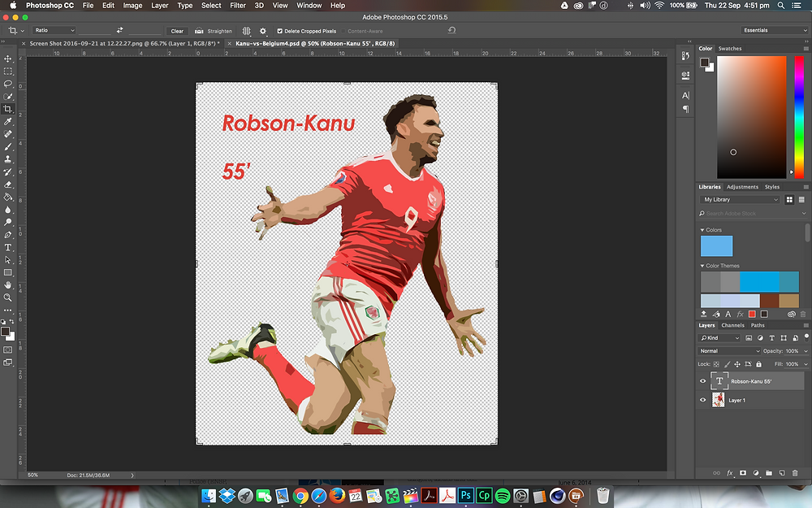Switch to the Channels tab

point(732,325)
